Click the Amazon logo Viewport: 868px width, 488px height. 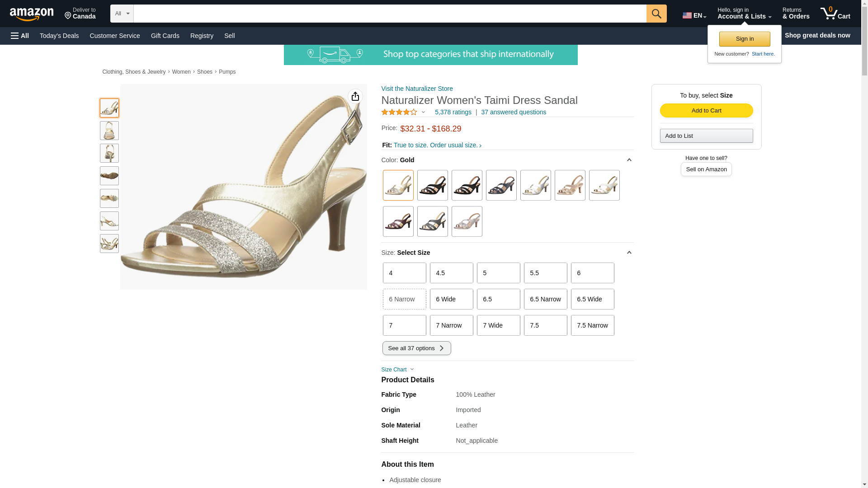32,14
